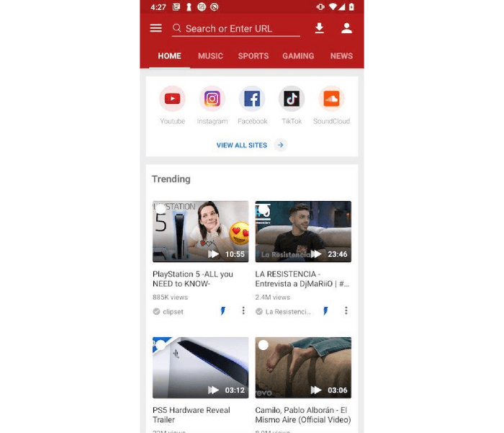
Task: Tap the vibrate mode icon in status bar
Action: pos(320,6)
